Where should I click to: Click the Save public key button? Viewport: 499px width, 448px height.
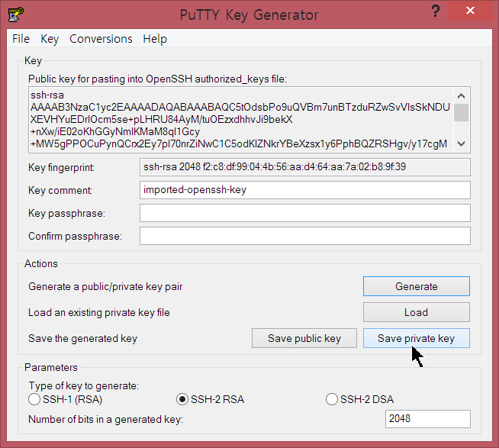click(x=304, y=338)
